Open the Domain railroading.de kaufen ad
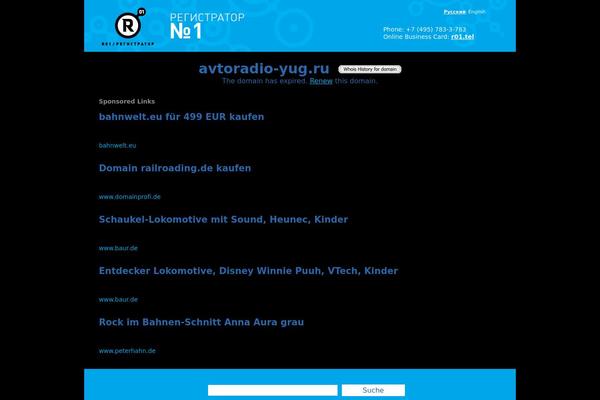This screenshot has height=400, width=600. tap(174, 168)
